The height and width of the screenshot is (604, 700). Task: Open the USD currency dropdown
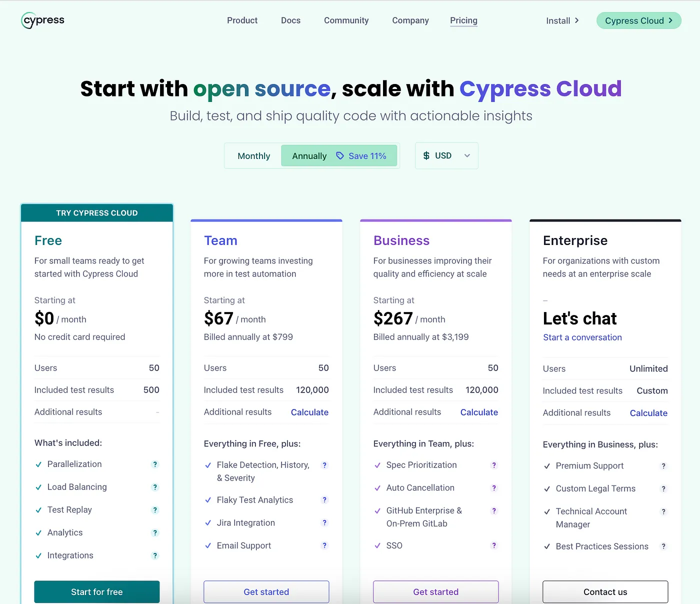[x=446, y=156]
